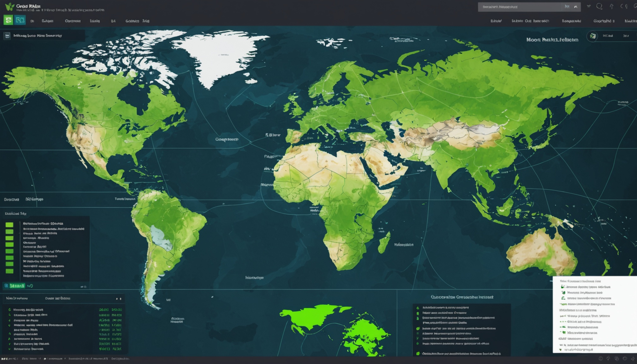Click the green leaf logo at top-left
The width and height of the screenshot is (637, 364).
9,7
